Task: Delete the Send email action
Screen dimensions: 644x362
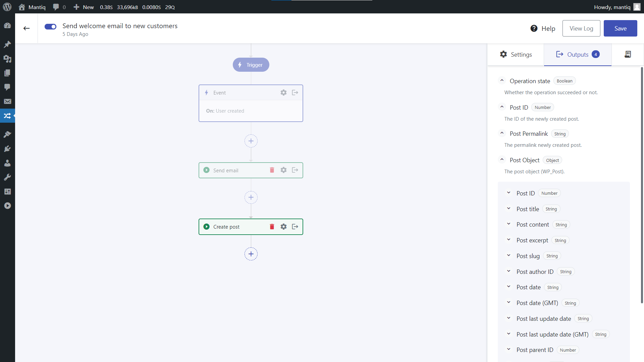Action: coord(272,170)
